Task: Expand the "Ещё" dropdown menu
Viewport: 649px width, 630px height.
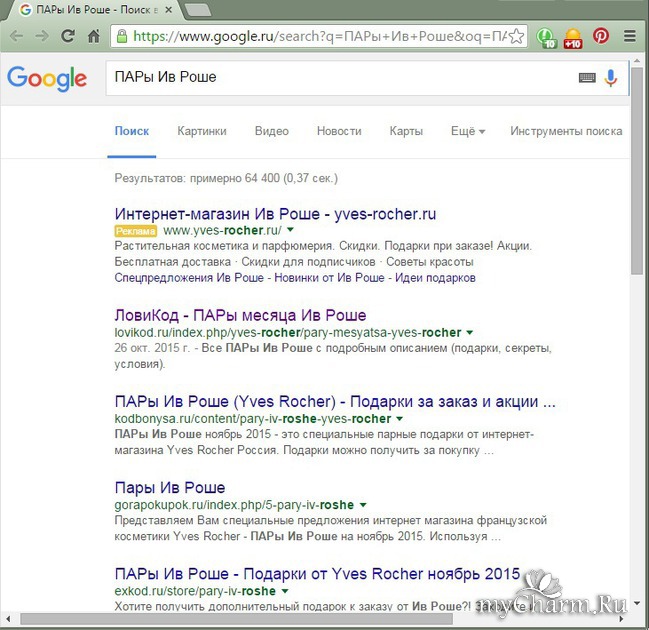Action: click(x=467, y=131)
